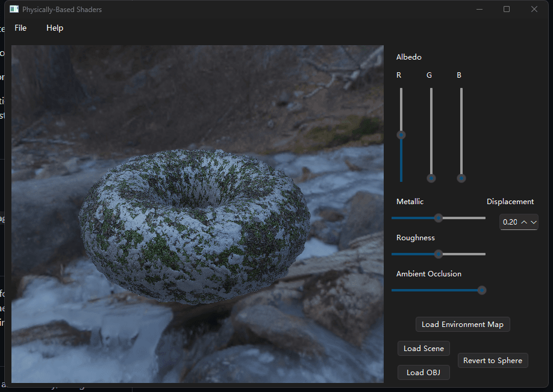Screen dimensions: 553x392
Task: Increase Displacement with the up arrow
Action: [524, 222]
